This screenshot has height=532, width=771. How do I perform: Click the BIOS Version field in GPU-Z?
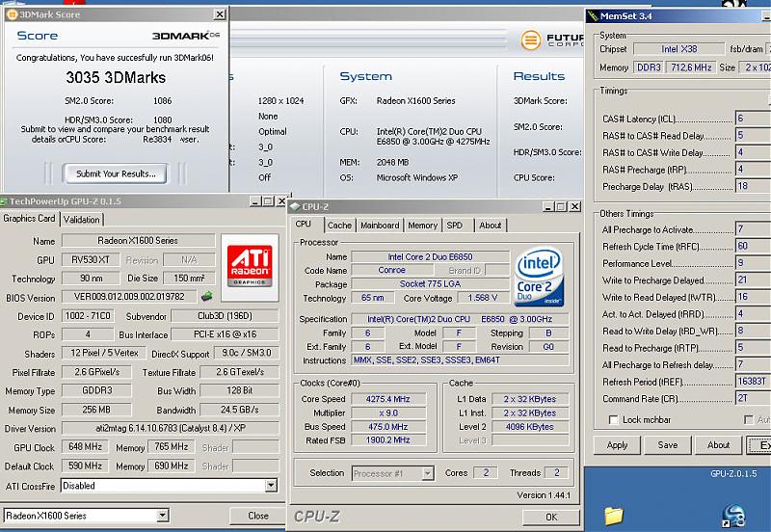click(129, 297)
